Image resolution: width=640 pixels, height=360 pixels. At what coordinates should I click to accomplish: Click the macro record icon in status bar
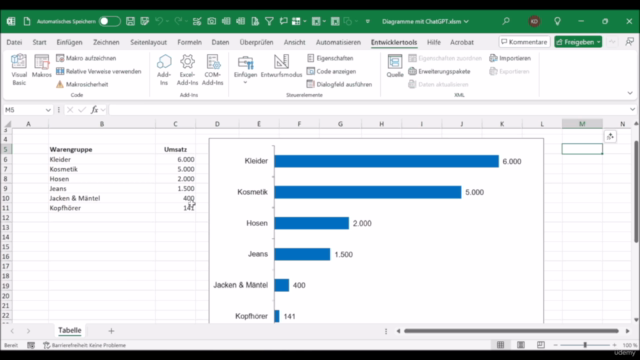pos(31,345)
